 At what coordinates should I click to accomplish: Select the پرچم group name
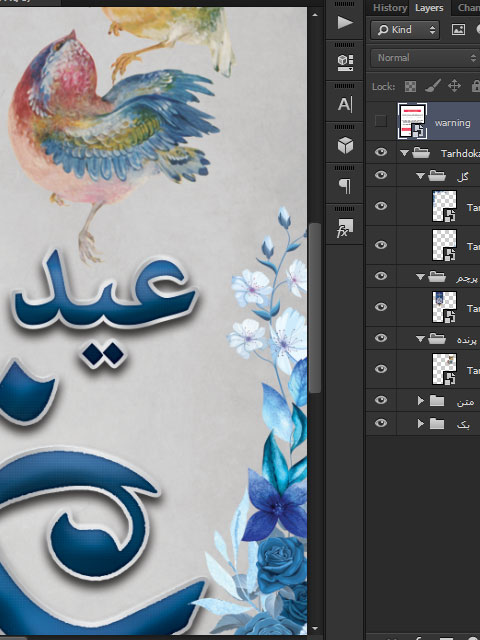click(466, 278)
